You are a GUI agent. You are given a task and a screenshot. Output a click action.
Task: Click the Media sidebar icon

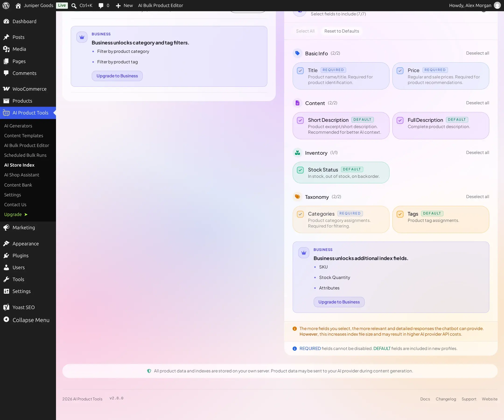[x=6, y=49]
